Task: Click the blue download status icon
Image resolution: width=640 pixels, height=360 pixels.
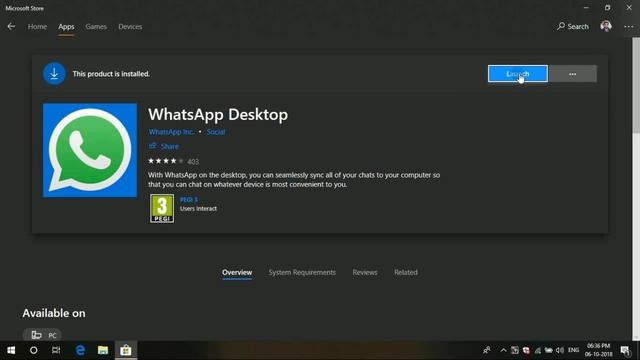Action: click(54, 74)
